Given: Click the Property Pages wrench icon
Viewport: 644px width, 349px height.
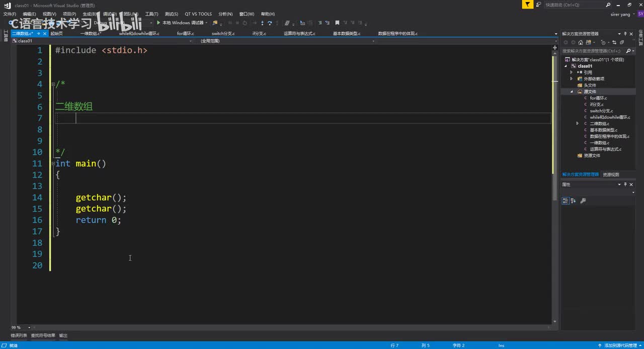Looking at the screenshot, I should tap(583, 201).
